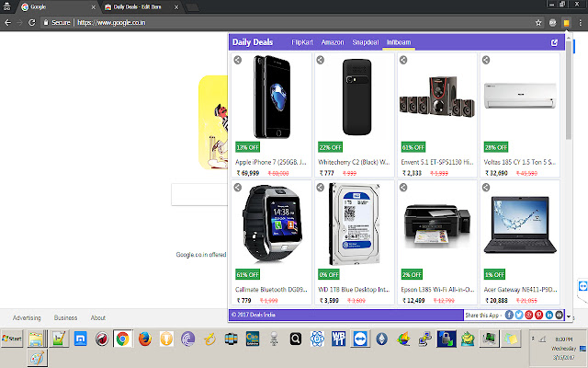
Task: Click the scroll-down arrow of the popup
Action: 569,316
